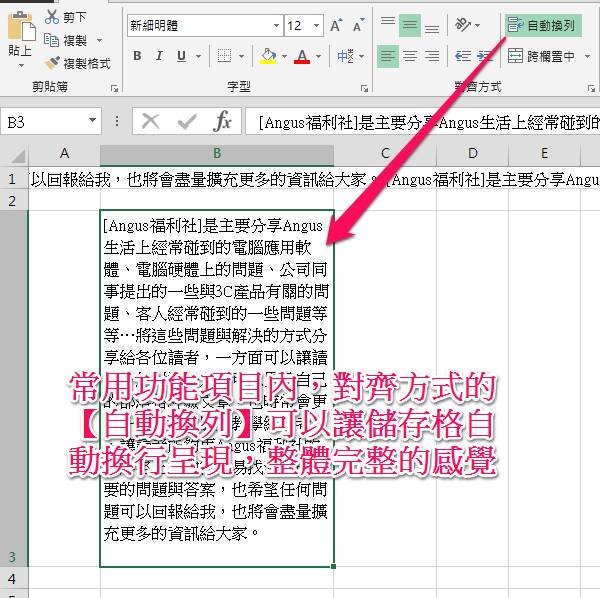Click increase indent icon
This screenshot has height=598, width=600.
pos(485,56)
